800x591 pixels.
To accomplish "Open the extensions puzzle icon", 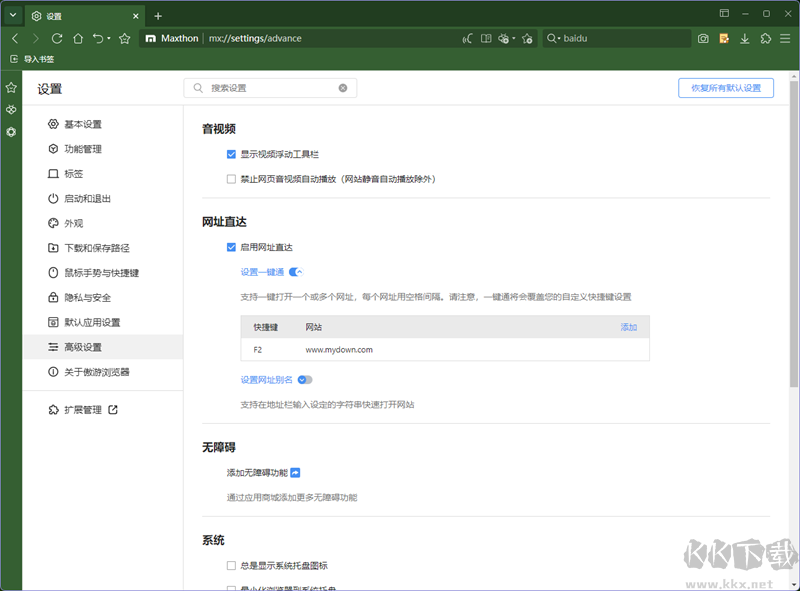I will tap(765, 38).
